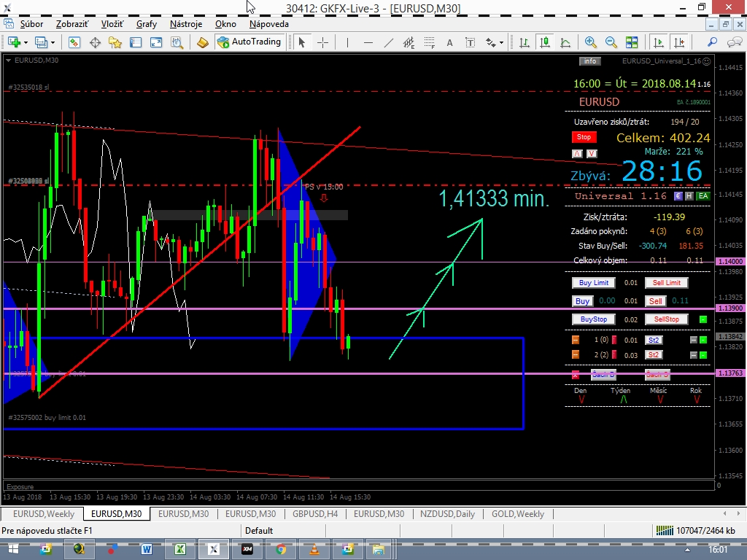Screen dimensions: 747x560
Task: Select the Crosshair tool
Action: click(322, 42)
